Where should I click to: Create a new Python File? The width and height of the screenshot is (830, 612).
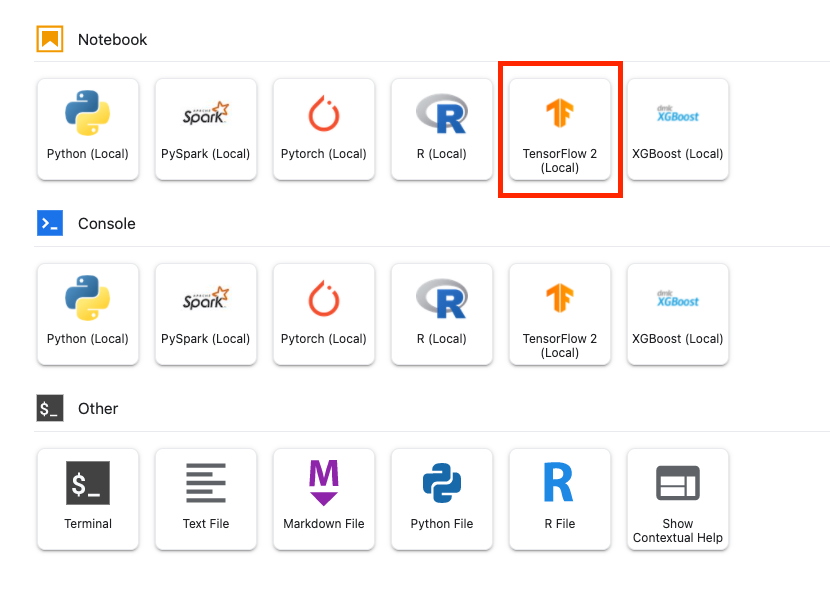point(442,499)
